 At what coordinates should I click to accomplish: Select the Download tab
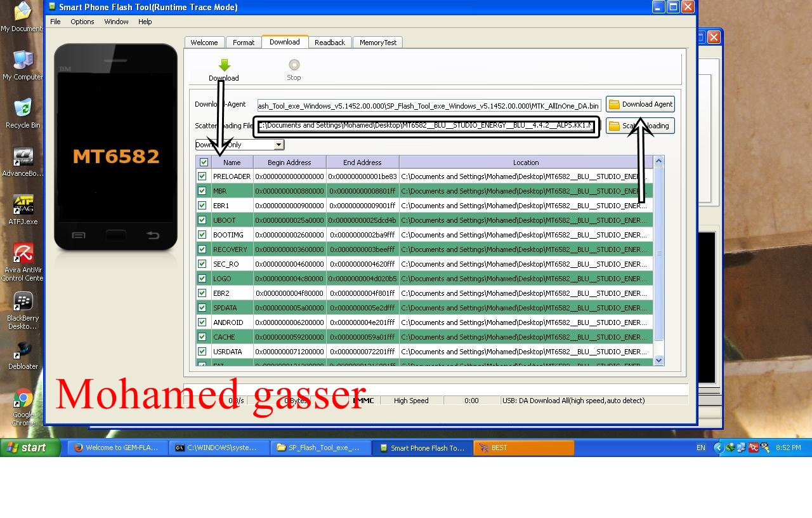pyautogui.click(x=285, y=42)
